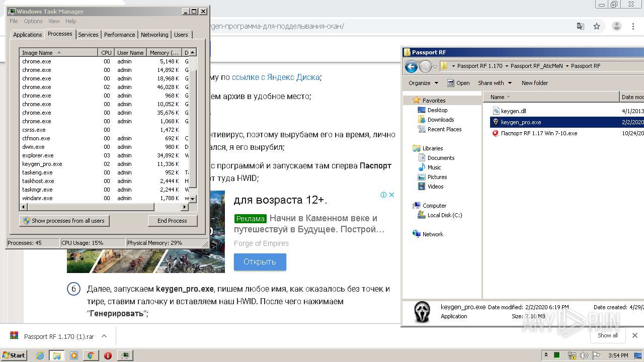The image size is (644, 362).
Task: Sort processes by Image Name column
Action: (x=58, y=53)
